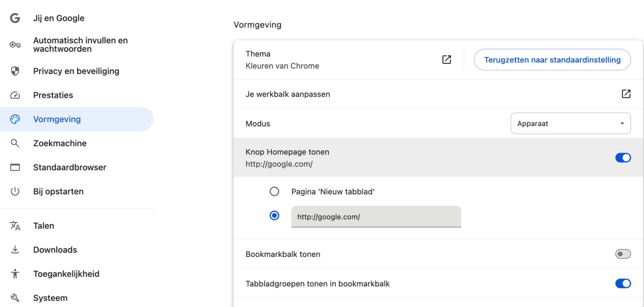Select the Pagina 'Nieuw tabblad' radio button
644x307 pixels.
[274, 191]
